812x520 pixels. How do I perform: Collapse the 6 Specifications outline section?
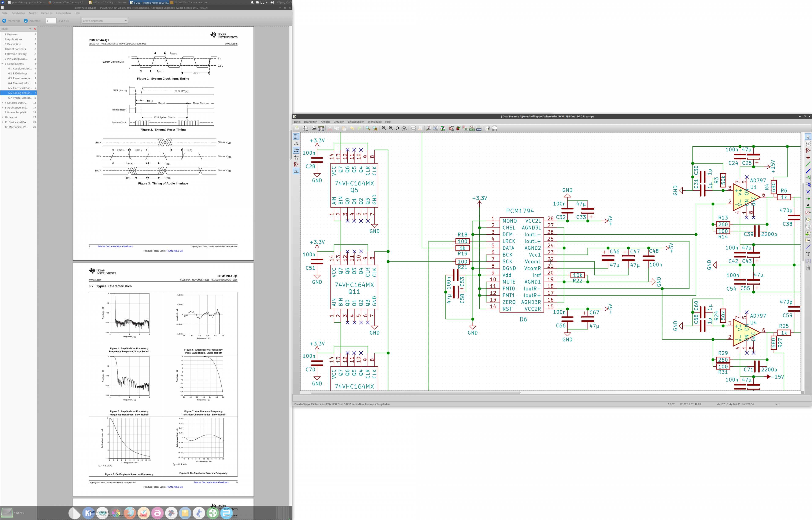pos(2,64)
